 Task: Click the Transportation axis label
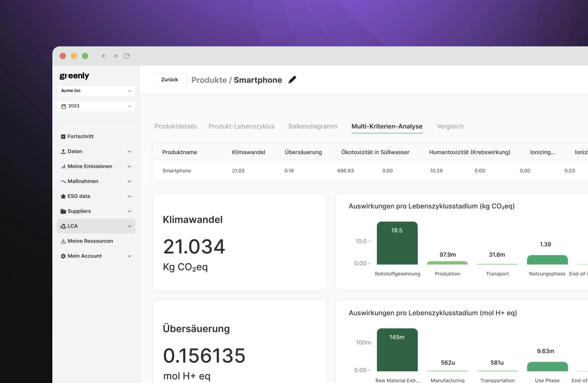[x=497, y=380]
